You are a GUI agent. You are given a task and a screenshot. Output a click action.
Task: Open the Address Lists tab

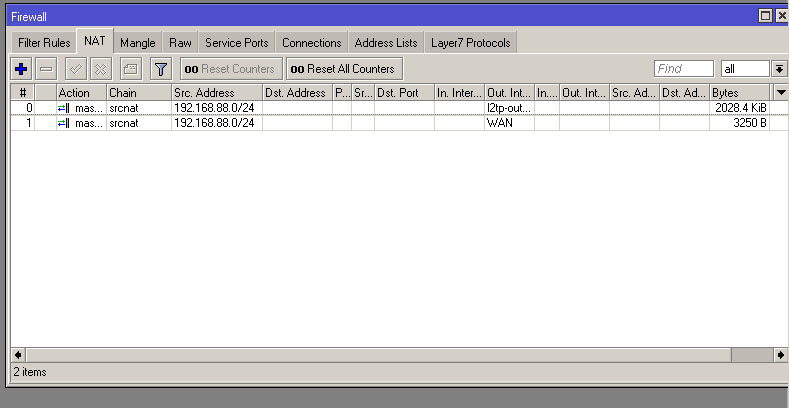point(386,43)
